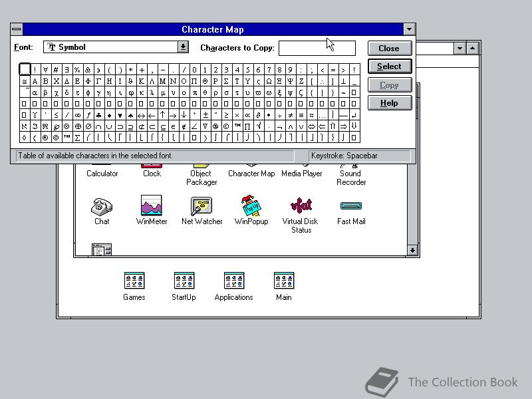Pick the diamond suit character
The width and height of the screenshot is (532, 399).
109,115
